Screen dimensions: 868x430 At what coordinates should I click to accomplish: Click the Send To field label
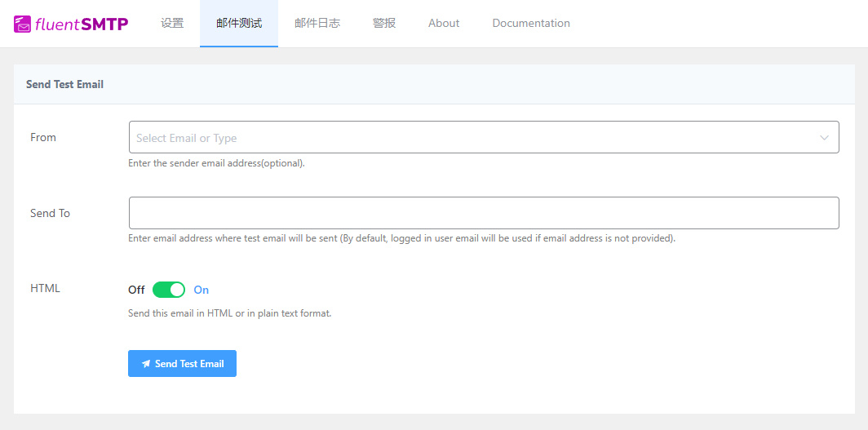coord(50,213)
